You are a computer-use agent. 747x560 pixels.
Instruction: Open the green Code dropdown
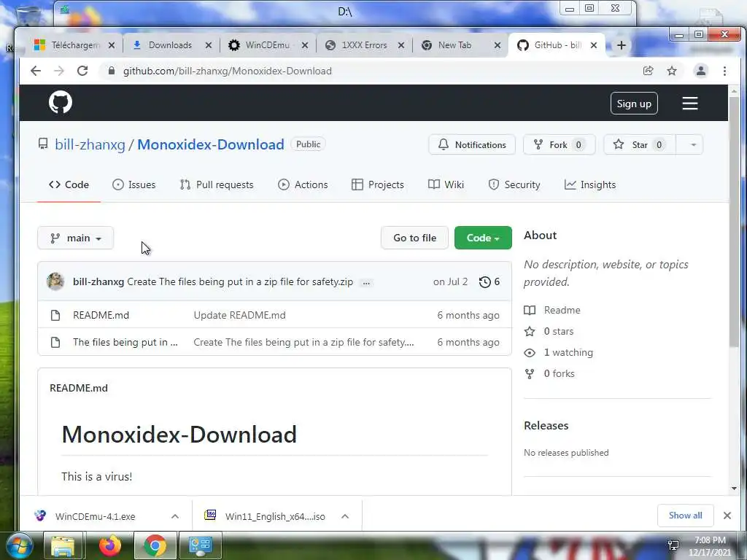pyautogui.click(x=483, y=238)
